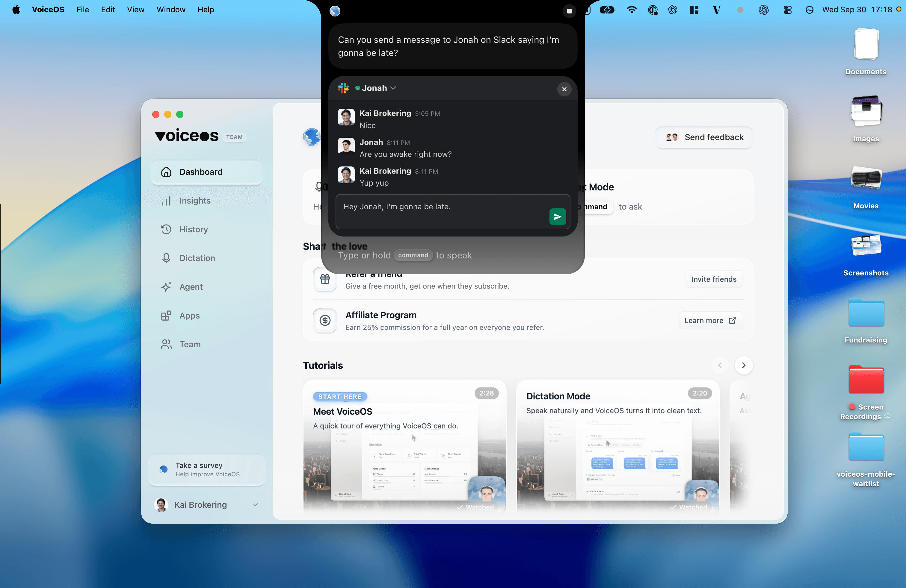Viewport: 906px width, 588px height.
Task: Click the TEAM badge next to VoiceOS logo
Action: click(234, 137)
